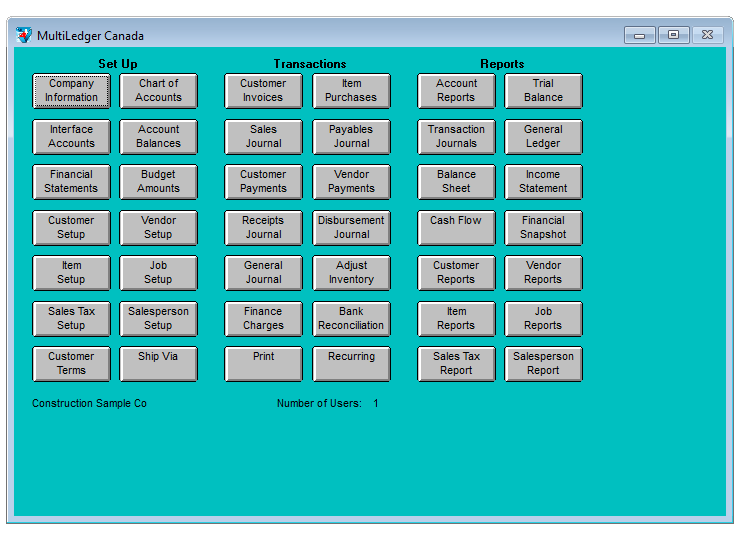Open Item Reports
The image size is (740, 540).
point(456,319)
